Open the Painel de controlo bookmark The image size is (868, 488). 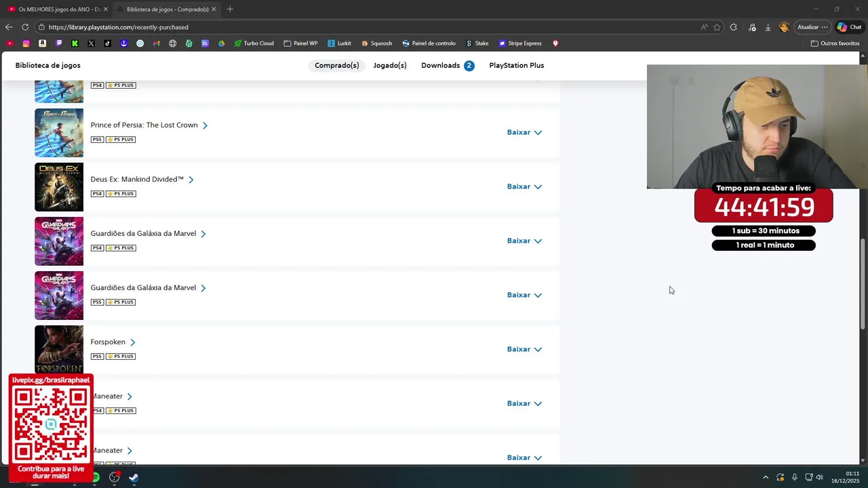(429, 43)
